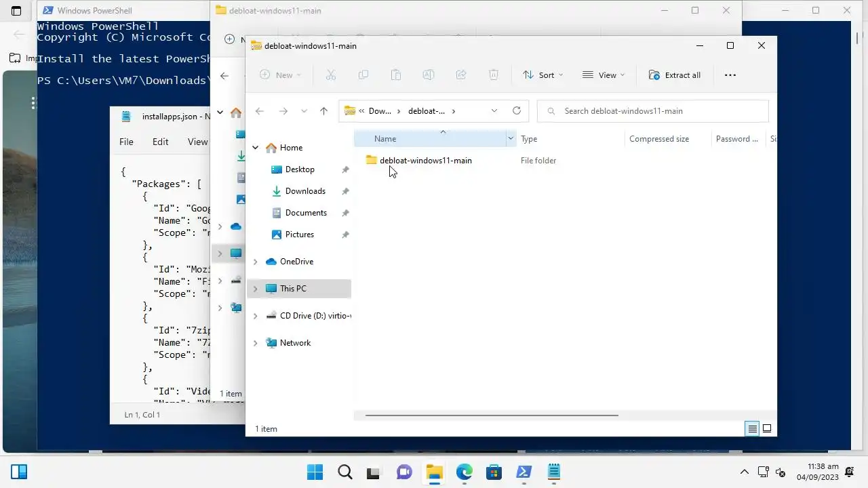Image resolution: width=868 pixels, height=488 pixels.
Task: Select Home in navigation pane
Action: pos(291,148)
